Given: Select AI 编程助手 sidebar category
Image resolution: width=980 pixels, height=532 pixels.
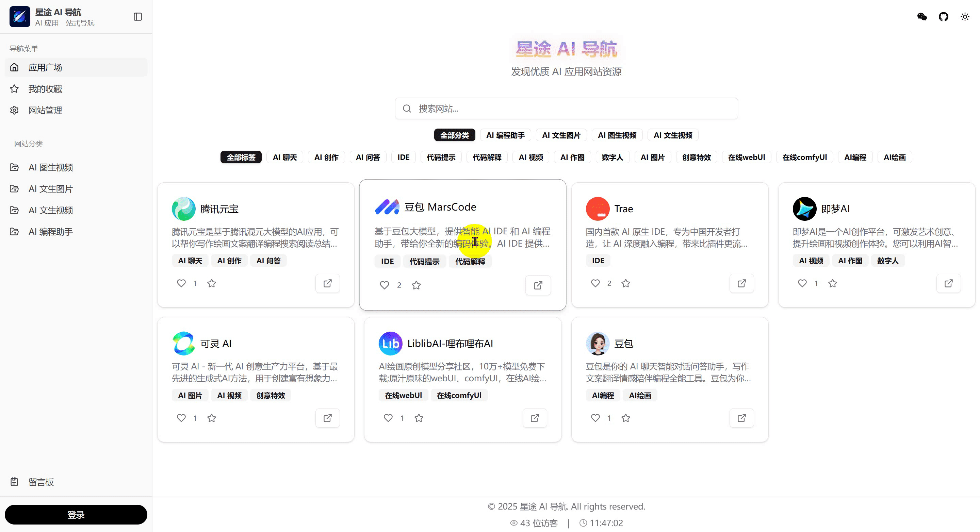Looking at the screenshot, I should tap(76, 232).
